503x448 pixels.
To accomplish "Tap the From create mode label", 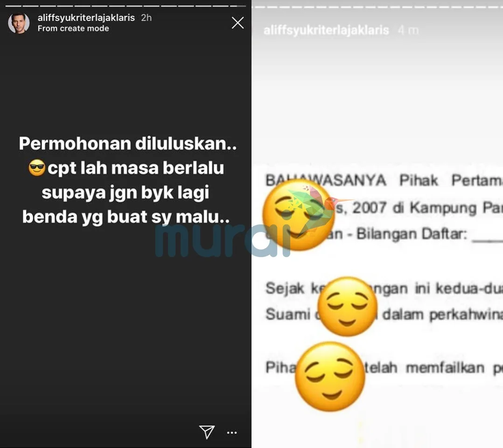I will [73, 28].
